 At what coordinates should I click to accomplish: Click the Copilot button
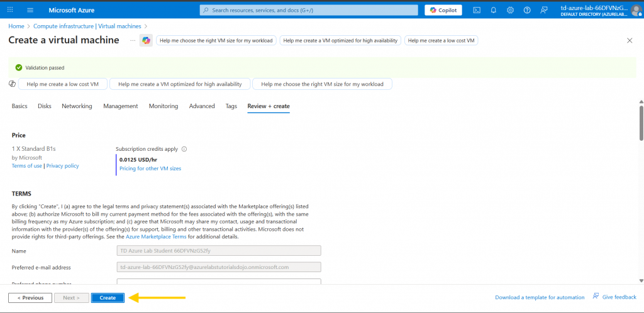(x=443, y=10)
